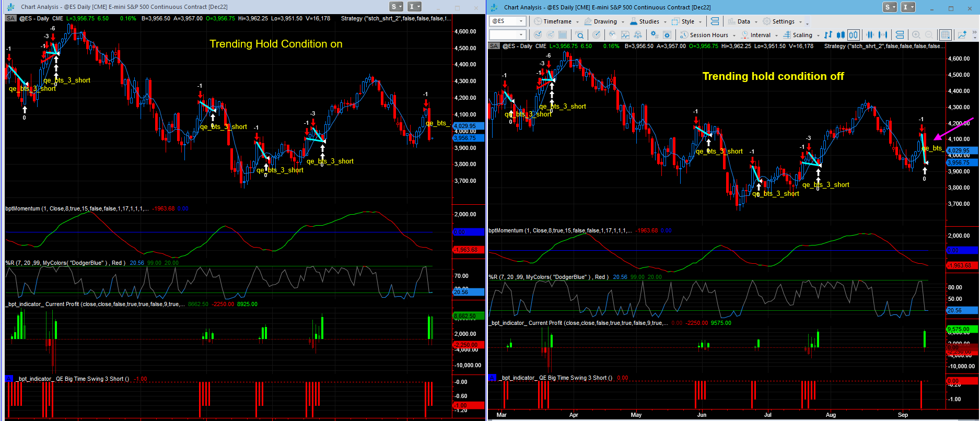The image size is (980, 421).
Task: Expand the Timeframe dropdown
Action: pyautogui.click(x=557, y=21)
